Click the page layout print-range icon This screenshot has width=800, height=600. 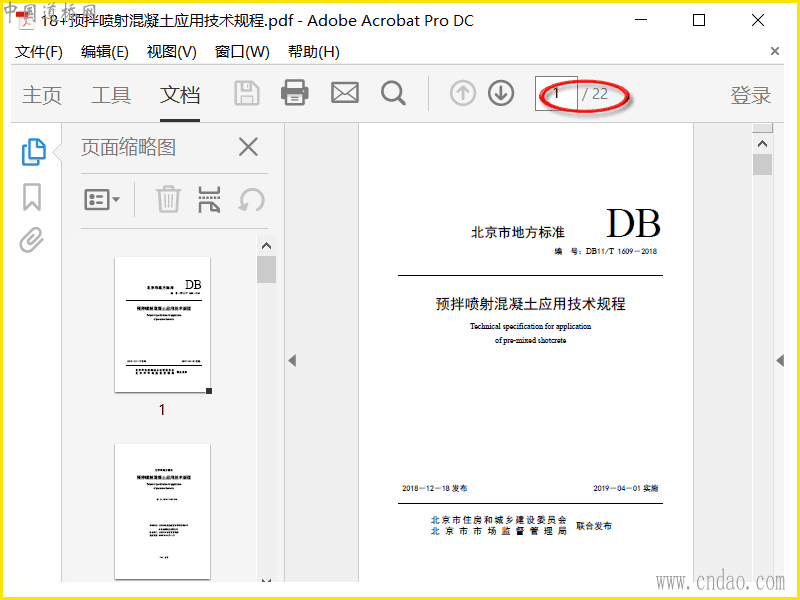point(209,199)
